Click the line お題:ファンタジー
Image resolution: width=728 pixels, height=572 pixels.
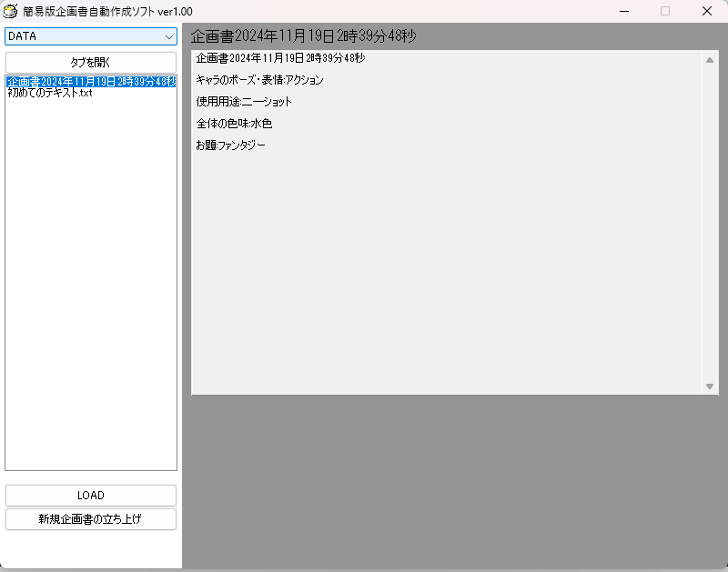pos(231,146)
